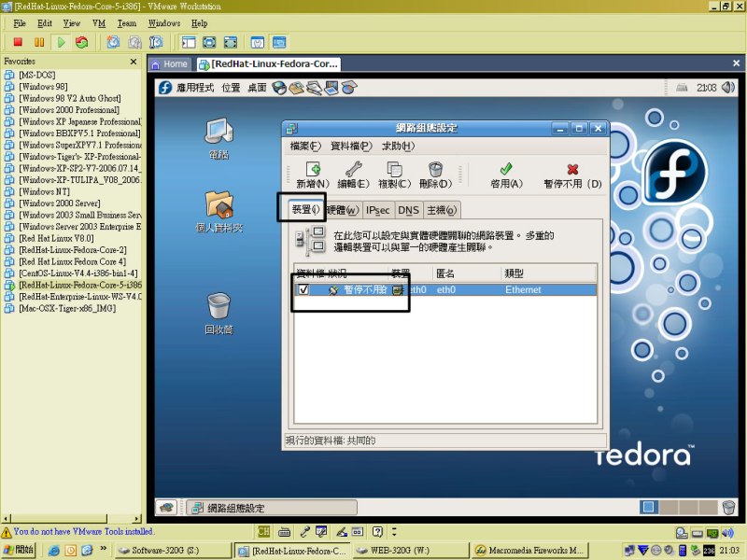Click the show desktop icon in bottom panel
The image size is (747, 560).
click(x=166, y=508)
